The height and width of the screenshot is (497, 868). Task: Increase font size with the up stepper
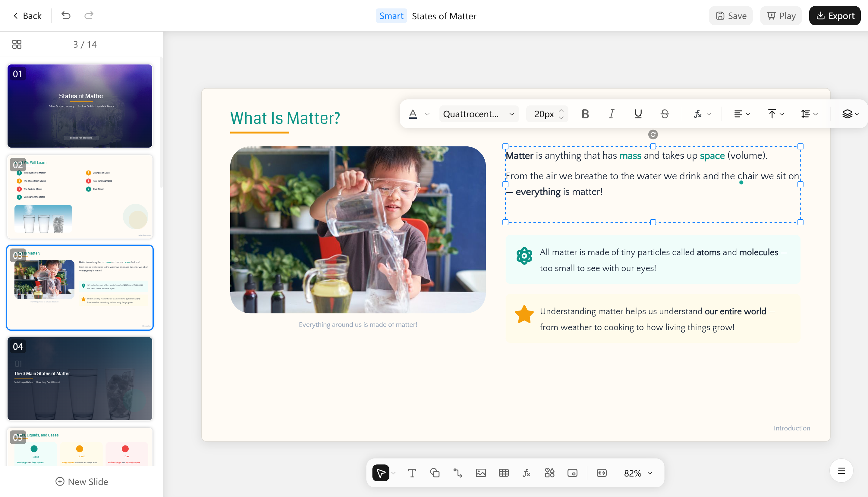(x=561, y=110)
